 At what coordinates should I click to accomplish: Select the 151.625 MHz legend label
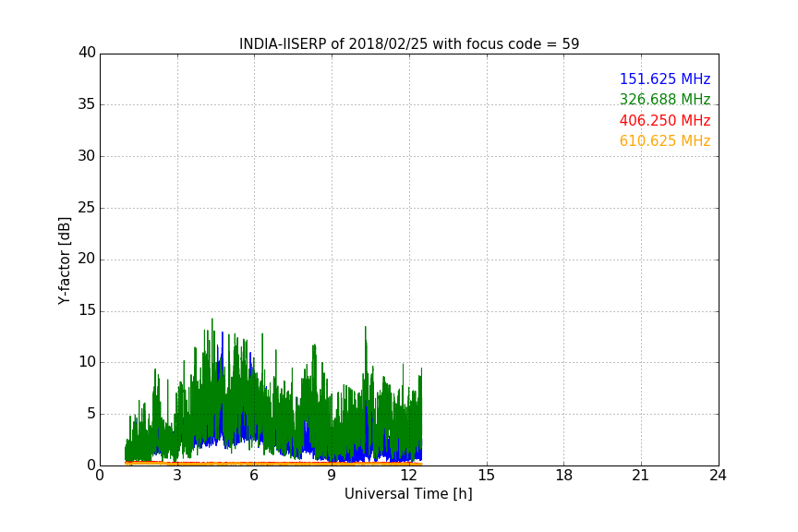point(665,79)
